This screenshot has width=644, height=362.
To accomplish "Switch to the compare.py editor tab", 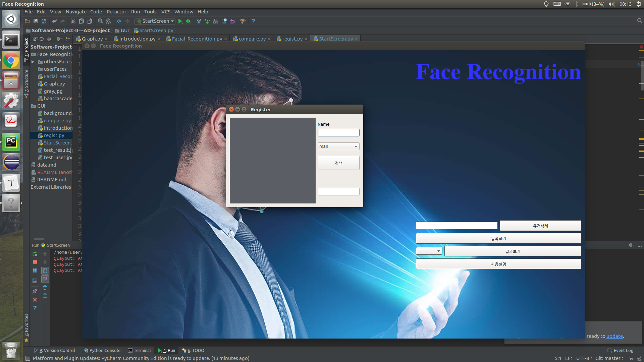I will (x=252, y=39).
